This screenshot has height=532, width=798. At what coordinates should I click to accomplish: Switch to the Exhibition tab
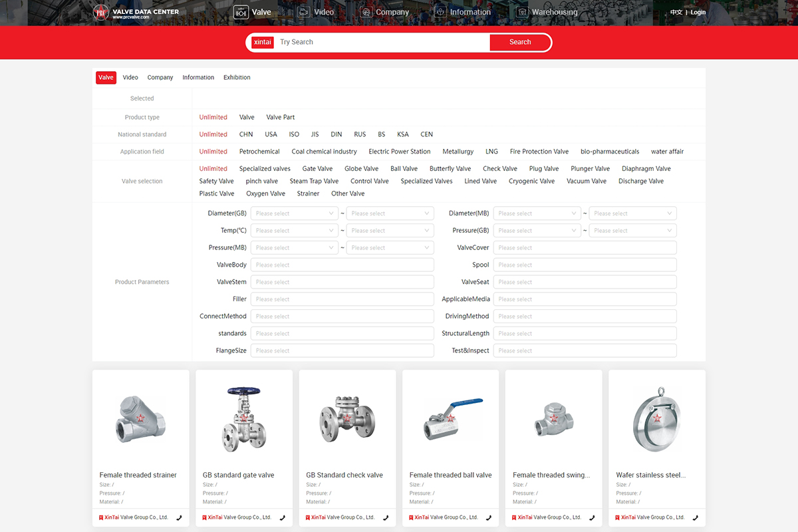(237, 78)
